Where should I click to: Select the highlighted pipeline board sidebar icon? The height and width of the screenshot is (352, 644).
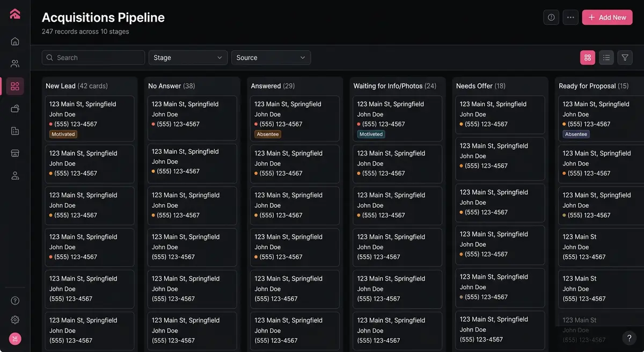coord(15,86)
